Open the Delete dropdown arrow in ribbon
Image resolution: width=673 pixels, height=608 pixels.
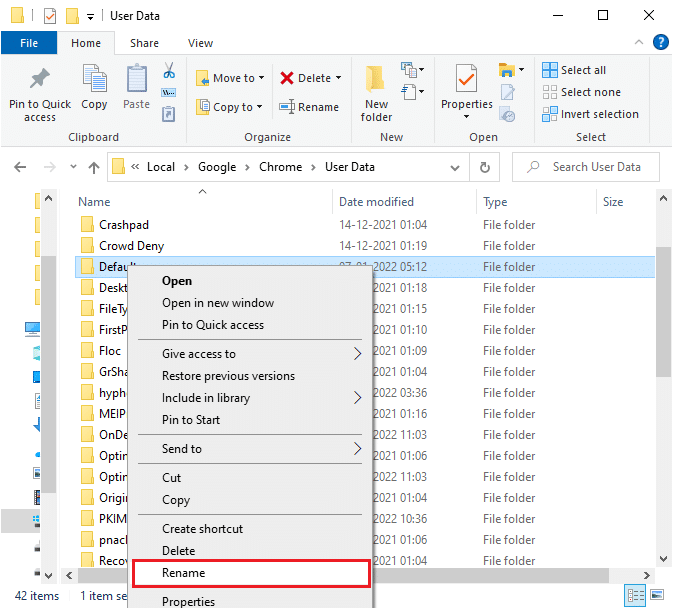339,78
